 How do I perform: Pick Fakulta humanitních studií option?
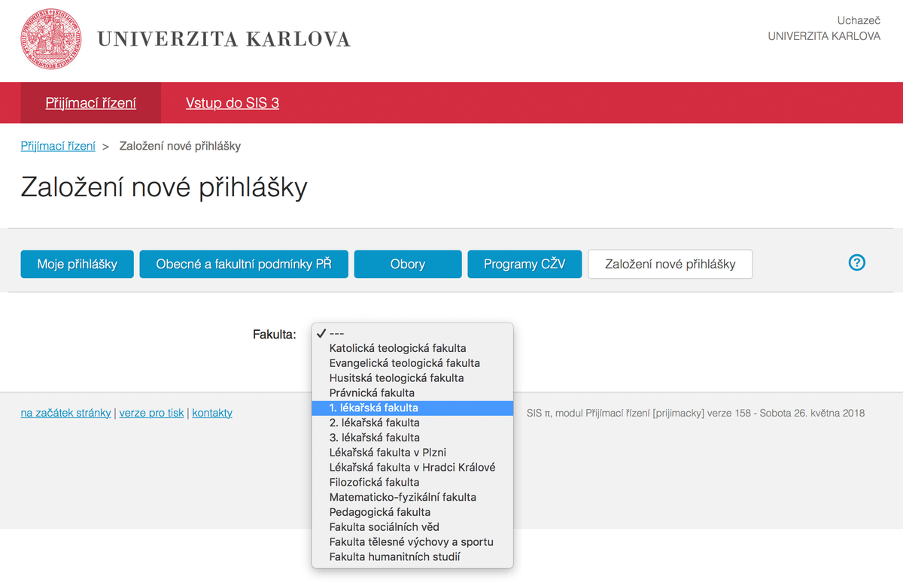(394, 556)
